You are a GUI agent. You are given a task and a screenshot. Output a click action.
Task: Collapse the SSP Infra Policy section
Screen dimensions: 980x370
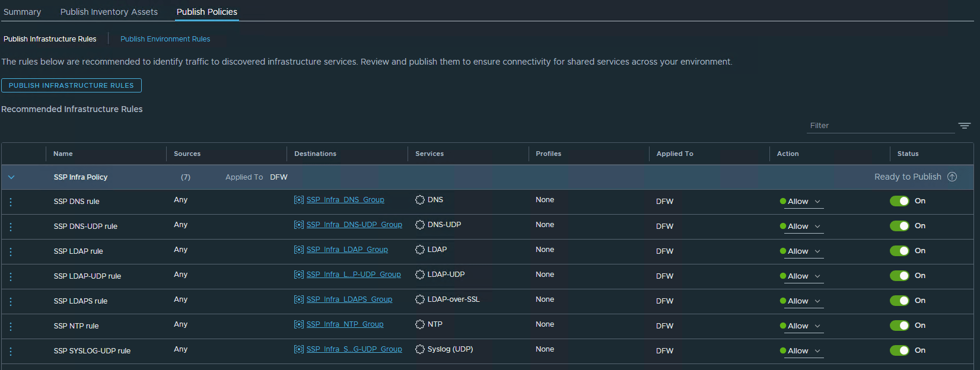click(11, 177)
